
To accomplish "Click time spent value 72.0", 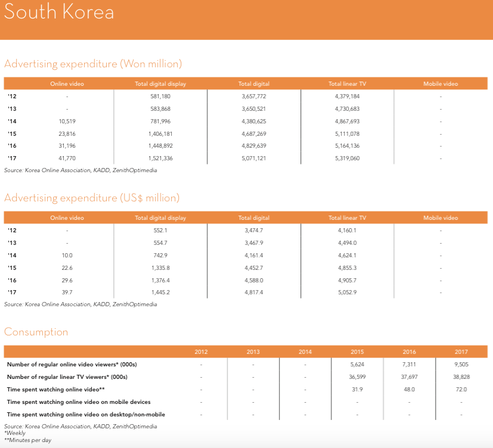I will [x=461, y=390].
